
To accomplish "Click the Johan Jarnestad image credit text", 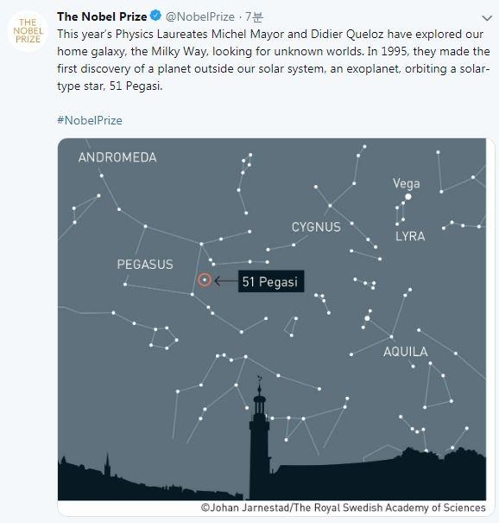I will (x=343, y=508).
